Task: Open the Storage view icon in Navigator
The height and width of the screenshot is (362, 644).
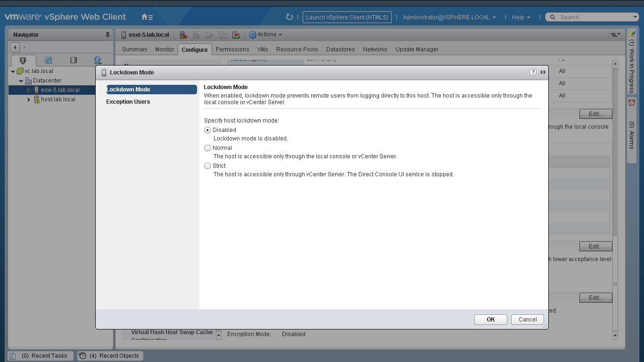Action: pos(73,60)
